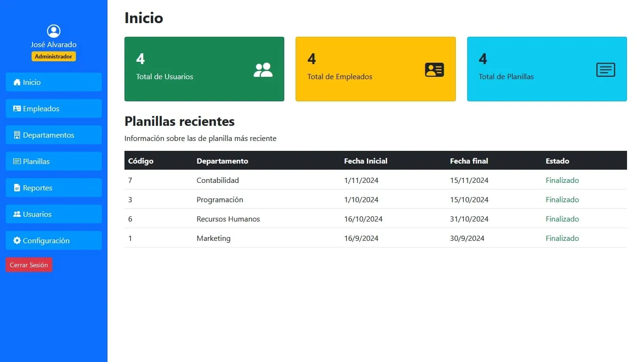Click the Administrador role badge
The height and width of the screenshot is (362, 644).
point(53,56)
